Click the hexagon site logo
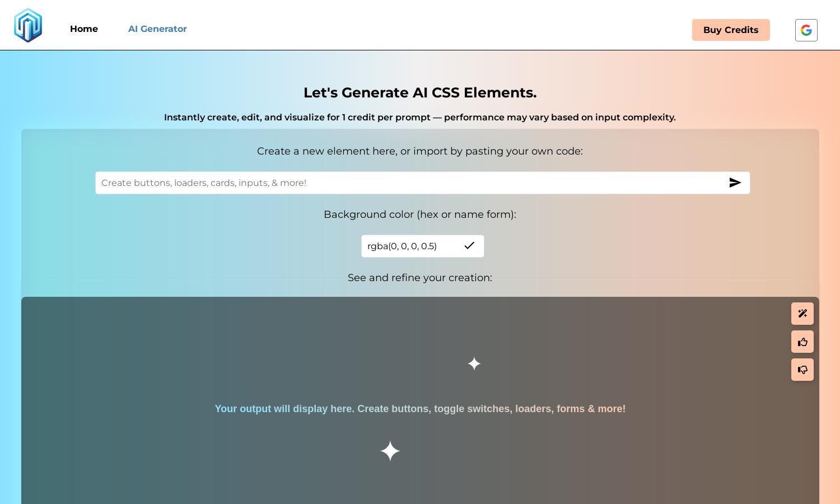 point(28,25)
